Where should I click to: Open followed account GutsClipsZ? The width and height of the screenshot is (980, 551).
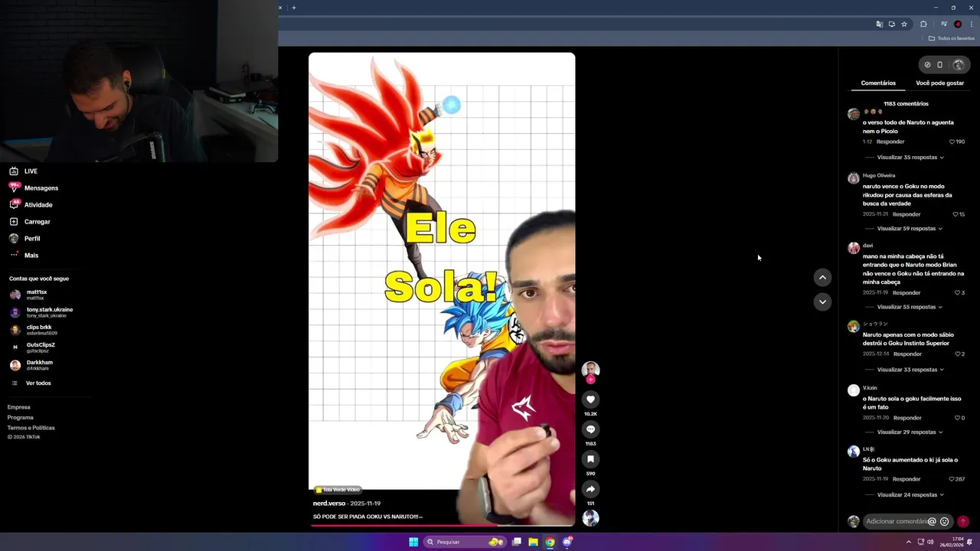tap(33, 347)
